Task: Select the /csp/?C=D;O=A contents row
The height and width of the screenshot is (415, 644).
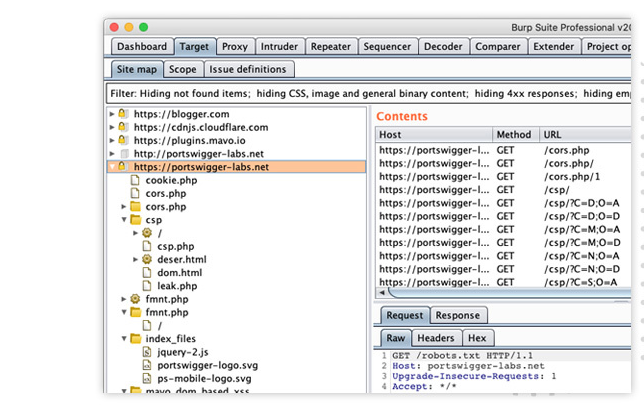Action: (504, 203)
